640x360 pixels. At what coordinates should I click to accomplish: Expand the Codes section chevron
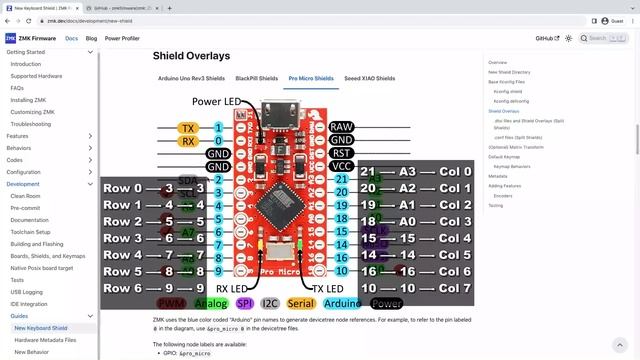90,160
